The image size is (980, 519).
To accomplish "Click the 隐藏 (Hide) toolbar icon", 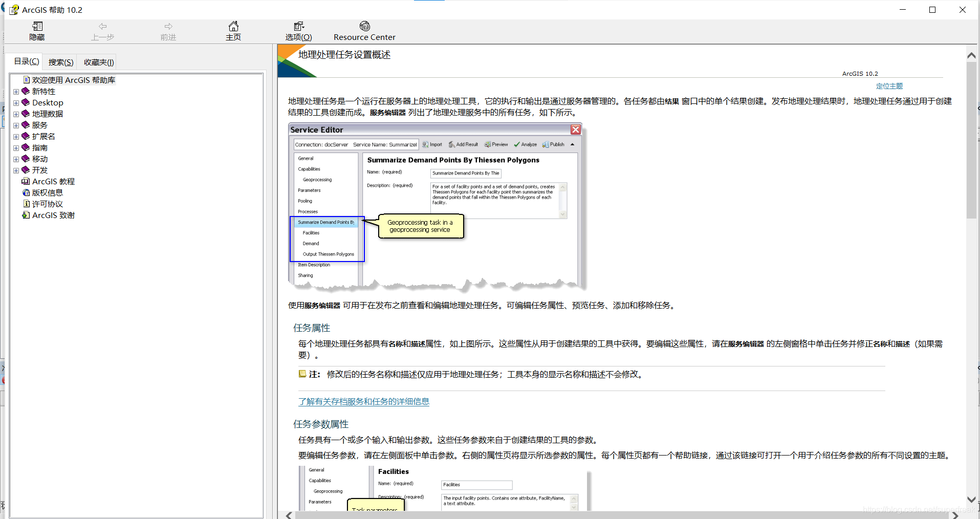I will (37, 26).
